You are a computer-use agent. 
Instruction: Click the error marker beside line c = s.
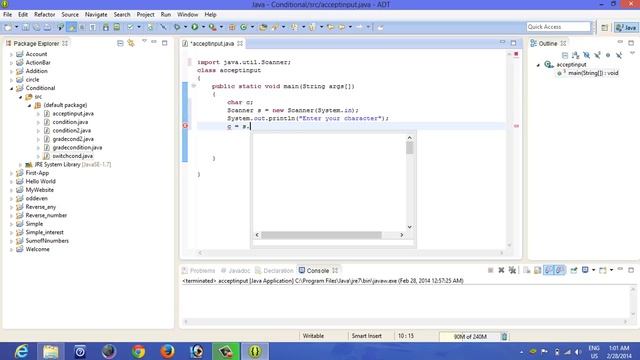[185, 126]
